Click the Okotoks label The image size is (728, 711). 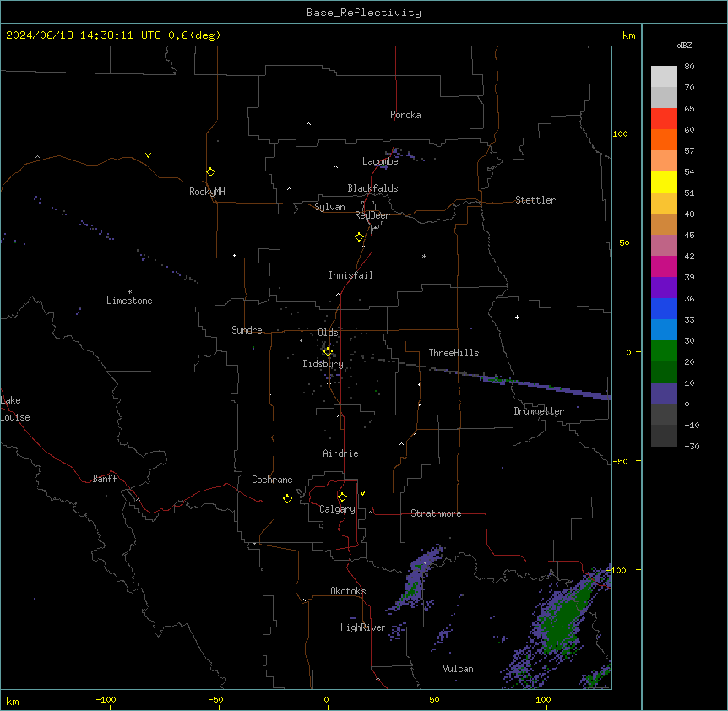pos(348,591)
